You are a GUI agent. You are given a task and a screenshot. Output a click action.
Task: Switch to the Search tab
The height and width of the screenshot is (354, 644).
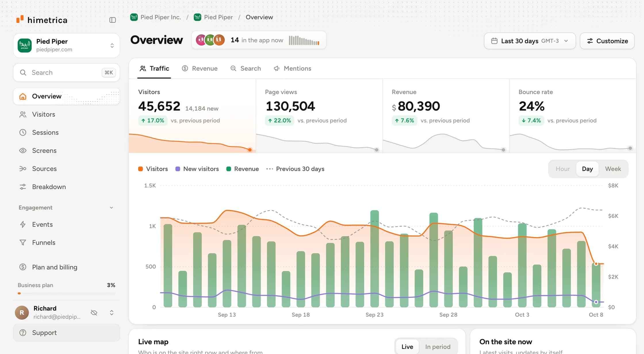click(x=246, y=68)
